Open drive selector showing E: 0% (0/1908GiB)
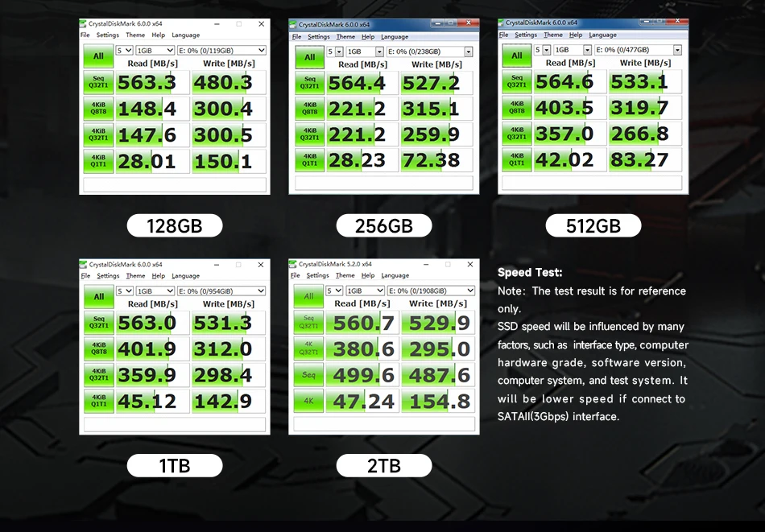765x532 pixels. point(431,291)
